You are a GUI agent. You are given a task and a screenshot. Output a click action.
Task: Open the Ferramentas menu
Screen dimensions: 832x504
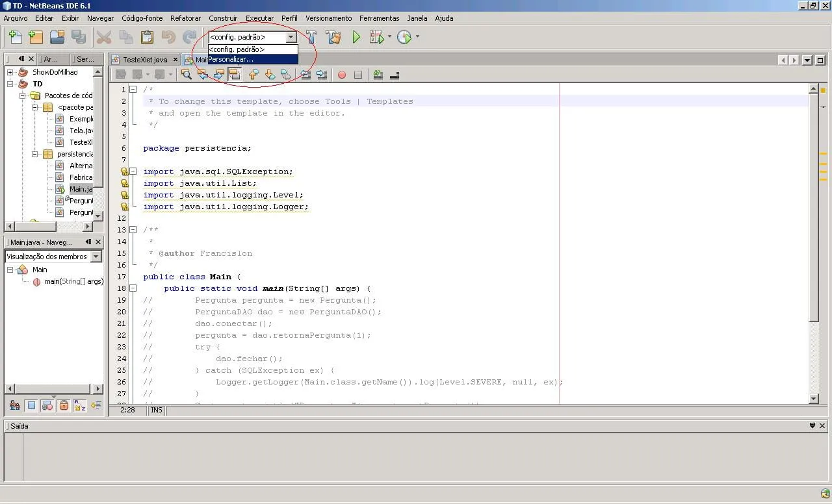pyautogui.click(x=379, y=18)
